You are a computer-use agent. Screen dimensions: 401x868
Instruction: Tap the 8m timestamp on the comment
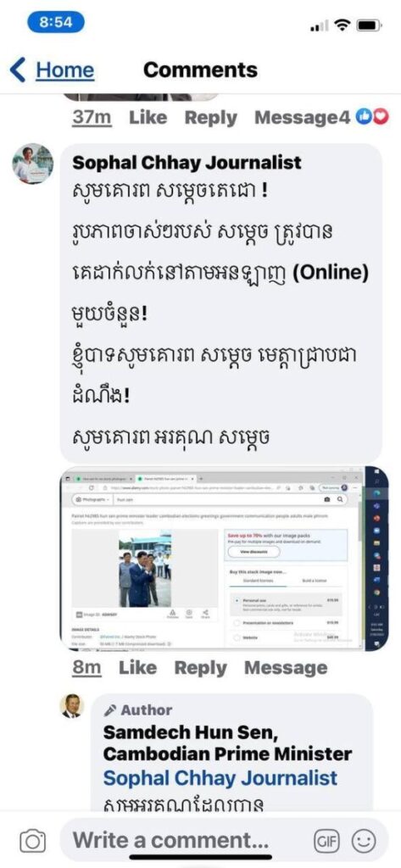(87, 668)
